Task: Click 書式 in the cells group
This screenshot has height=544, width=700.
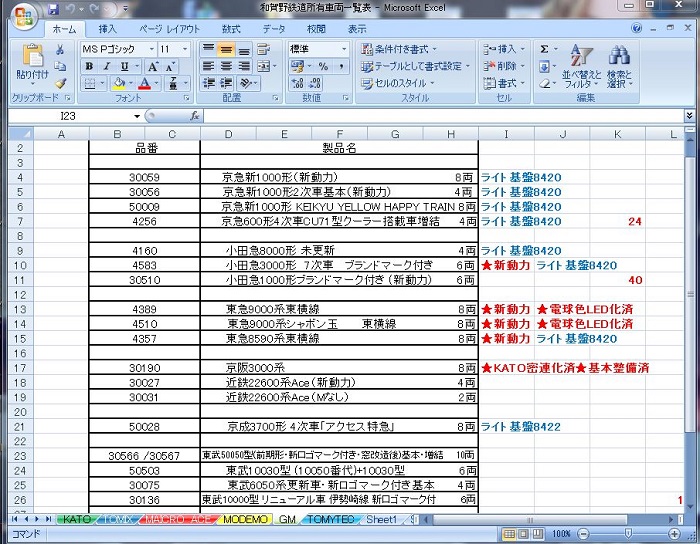Action: 504,83
